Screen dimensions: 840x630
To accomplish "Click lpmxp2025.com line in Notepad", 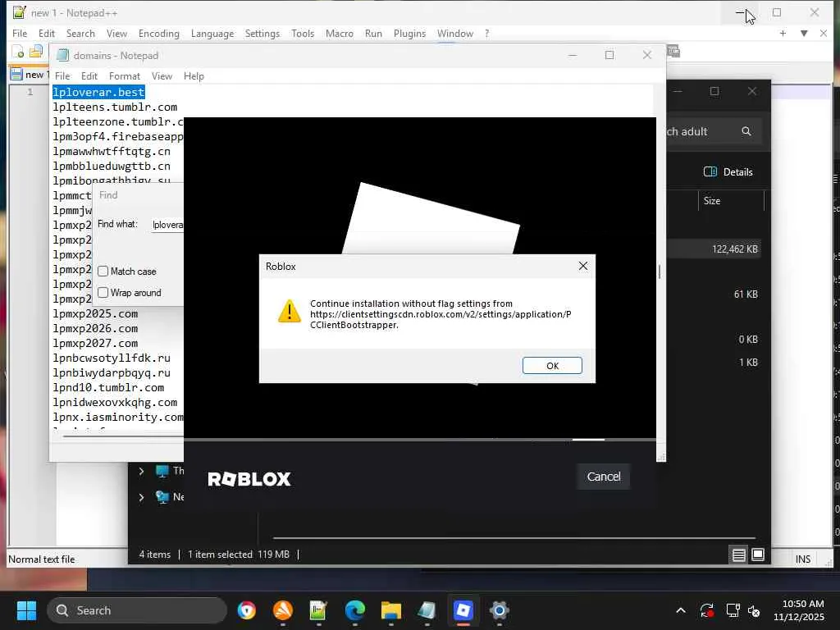I will click(95, 314).
